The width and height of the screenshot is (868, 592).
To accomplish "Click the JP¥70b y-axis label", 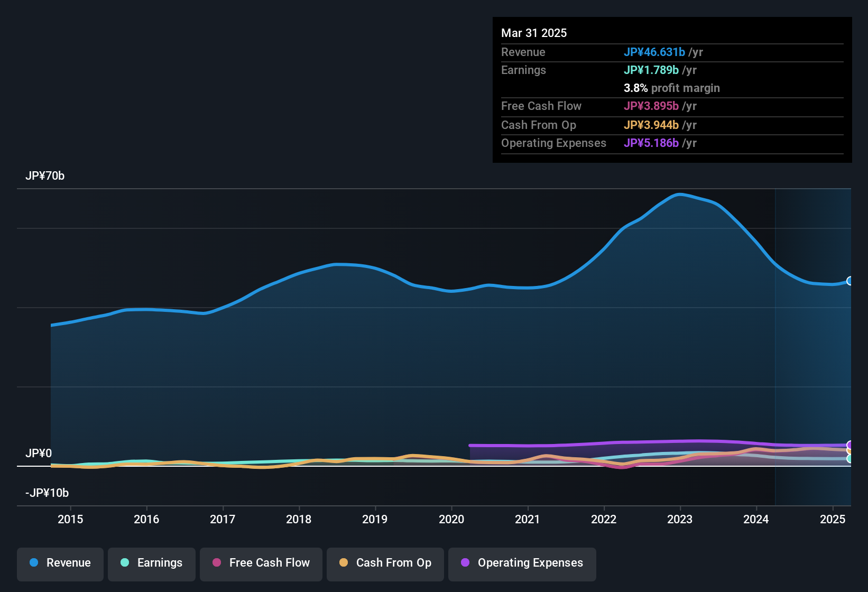I will [45, 176].
